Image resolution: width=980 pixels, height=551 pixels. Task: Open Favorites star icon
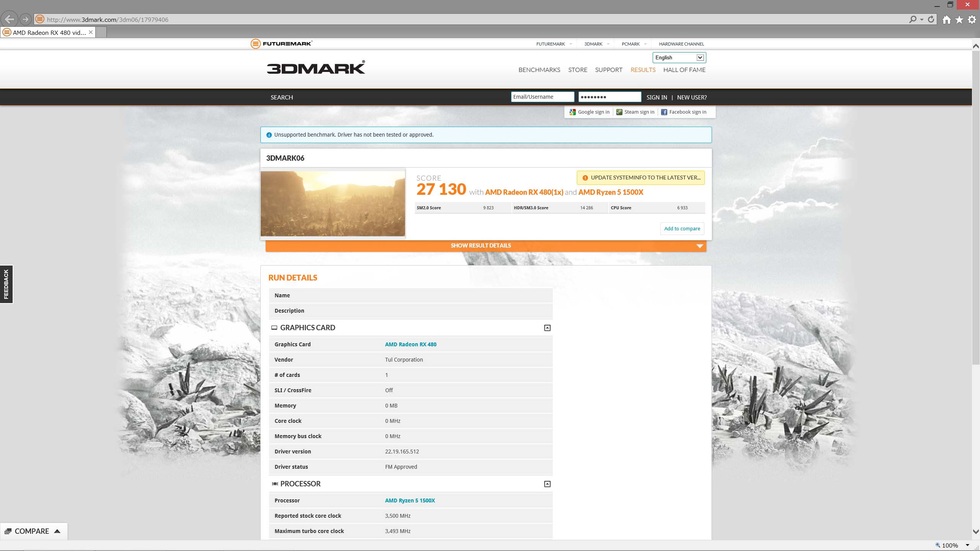(x=959, y=20)
